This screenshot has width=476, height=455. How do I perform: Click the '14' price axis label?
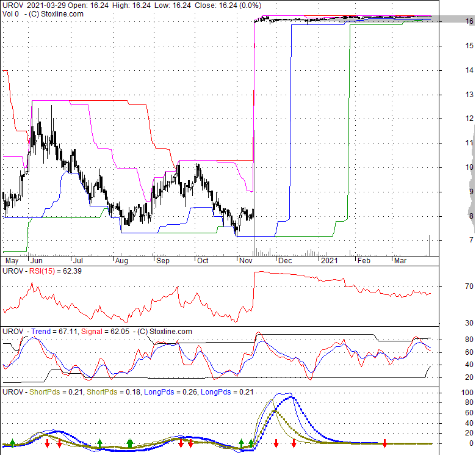click(x=469, y=70)
